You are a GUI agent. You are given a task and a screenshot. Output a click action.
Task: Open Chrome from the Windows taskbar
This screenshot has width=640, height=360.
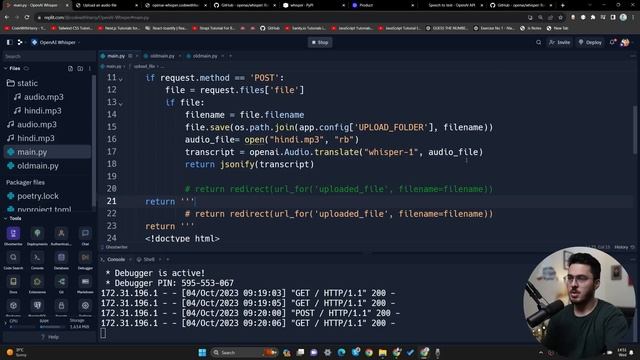tap(369, 353)
